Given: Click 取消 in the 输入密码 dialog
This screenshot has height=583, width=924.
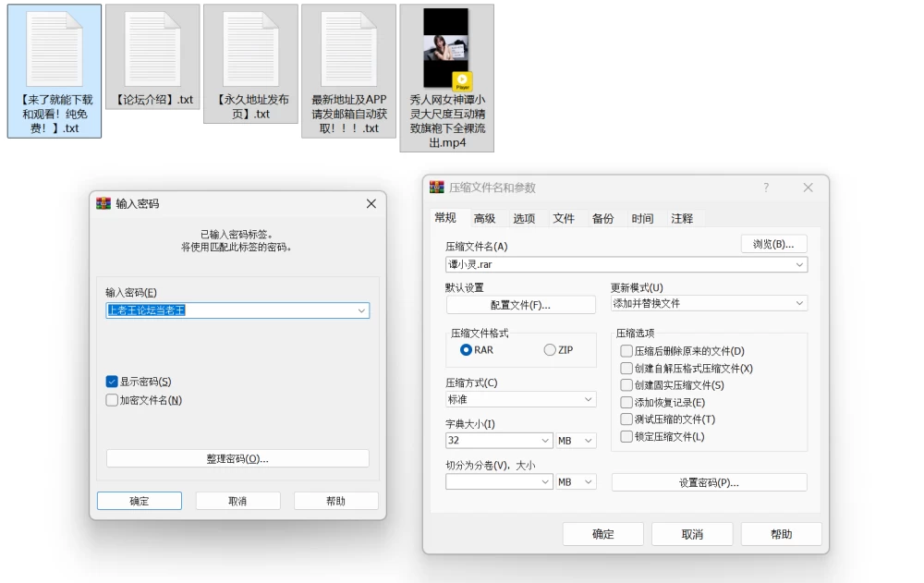Looking at the screenshot, I should pyautogui.click(x=237, y=501).
